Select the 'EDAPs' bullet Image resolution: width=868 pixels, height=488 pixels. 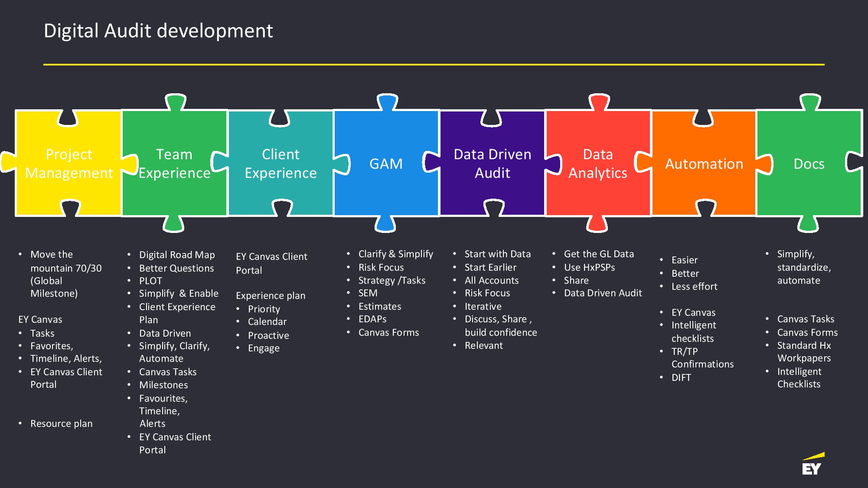click(x=372, y=319)
